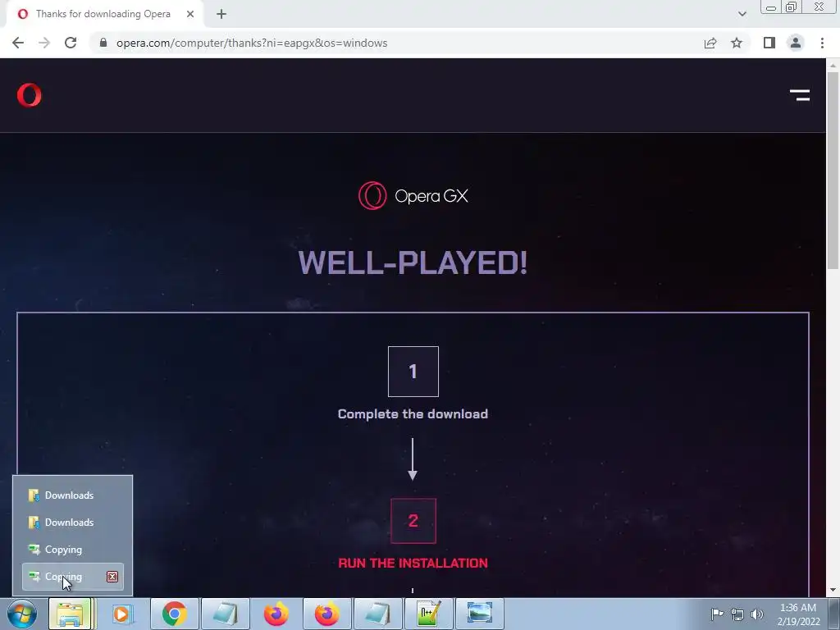This screenshot has height=630, width=840.
Task: Click the step 2 box
Action: (x=413, y=521)
